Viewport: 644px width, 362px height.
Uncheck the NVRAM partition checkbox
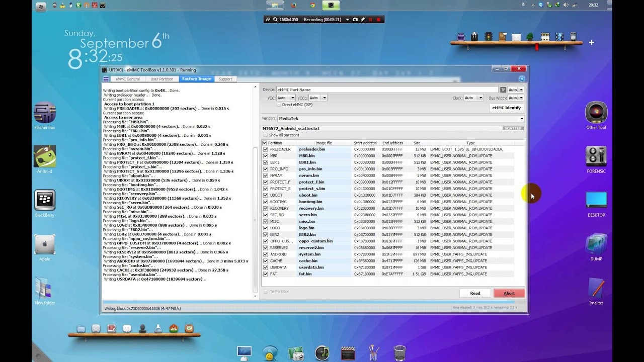coord(265,175)
